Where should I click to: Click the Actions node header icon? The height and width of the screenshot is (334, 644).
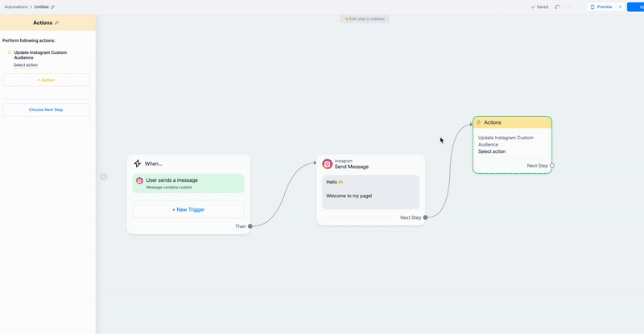(x=479, y=122)
